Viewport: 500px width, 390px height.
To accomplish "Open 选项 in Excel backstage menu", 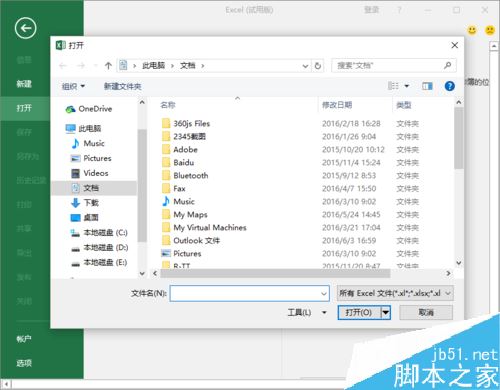I will coord(24,363).
